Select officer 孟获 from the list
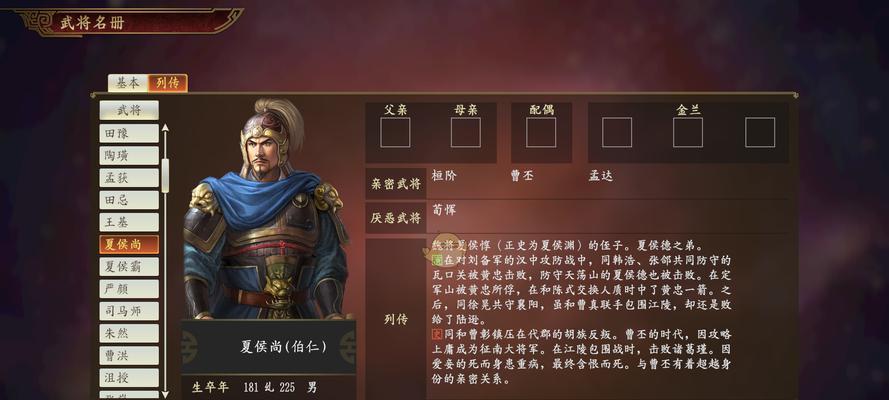 (129, 178)
